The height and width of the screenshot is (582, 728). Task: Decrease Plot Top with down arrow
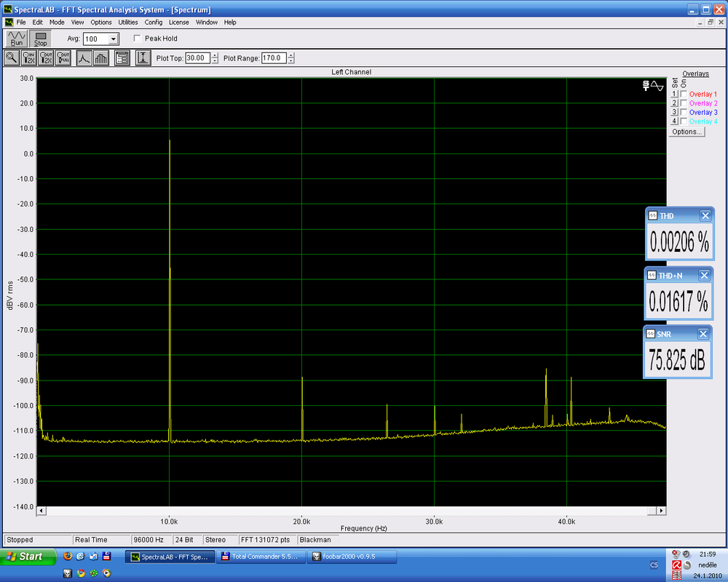pyautogui.click(x=215, y=61)
